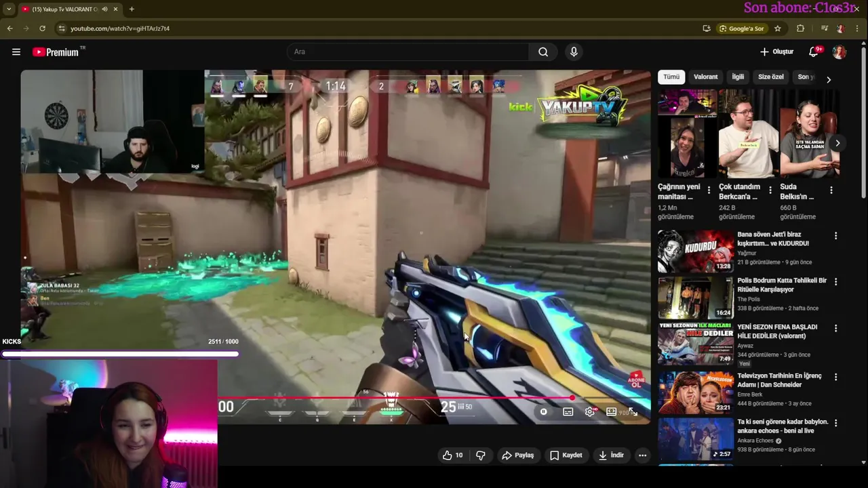868x488 pixels.
Task: Click the Google'a Sor lens button
Action: point(742,28)
